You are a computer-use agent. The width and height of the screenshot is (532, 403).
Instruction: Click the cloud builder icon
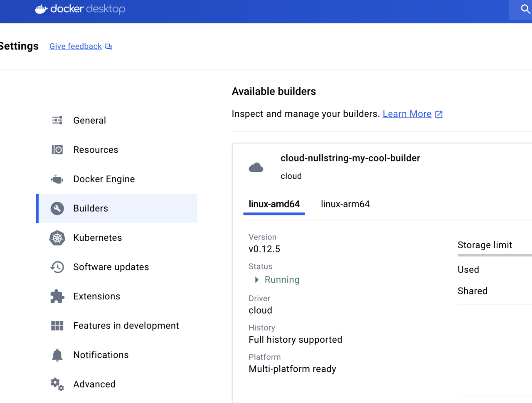(256, 167)
